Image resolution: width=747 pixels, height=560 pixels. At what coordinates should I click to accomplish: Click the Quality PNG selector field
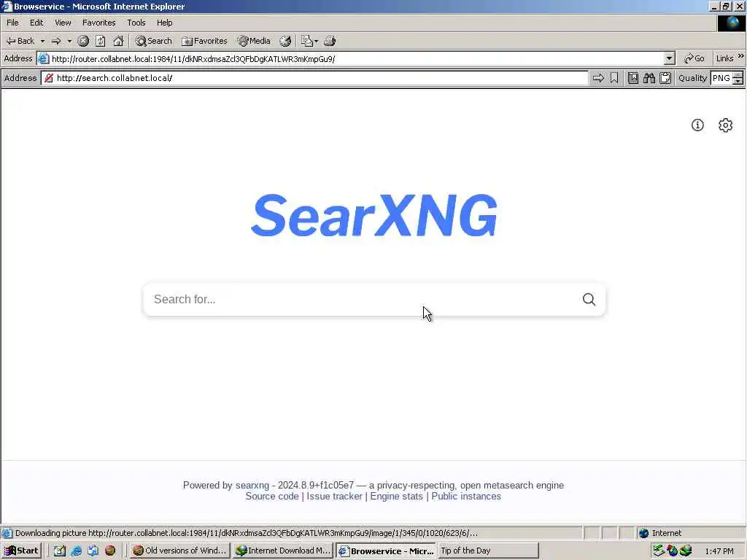[721, 78]
